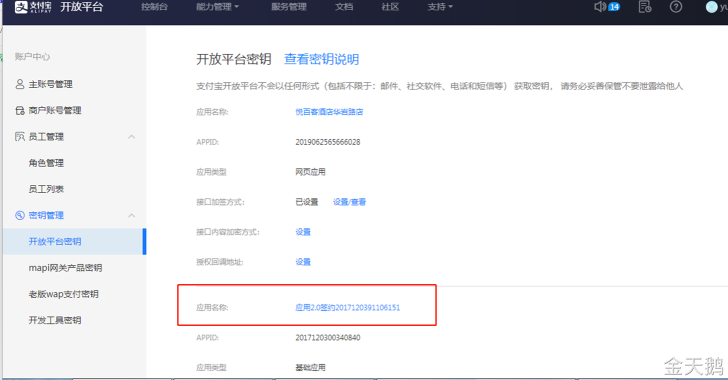Open the notification speaker icon with badge 14

pos(607,7)
